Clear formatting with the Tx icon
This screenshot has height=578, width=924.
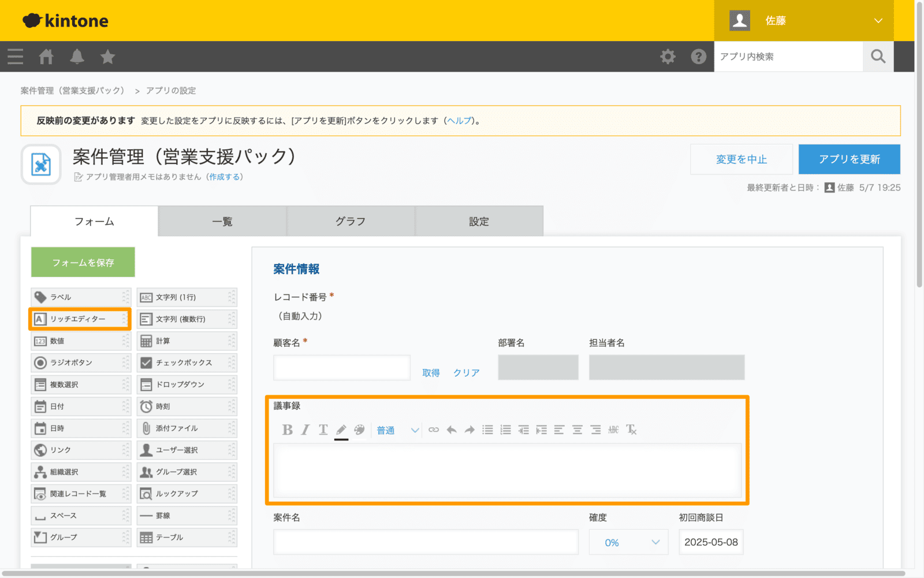[x=631, y=429]
